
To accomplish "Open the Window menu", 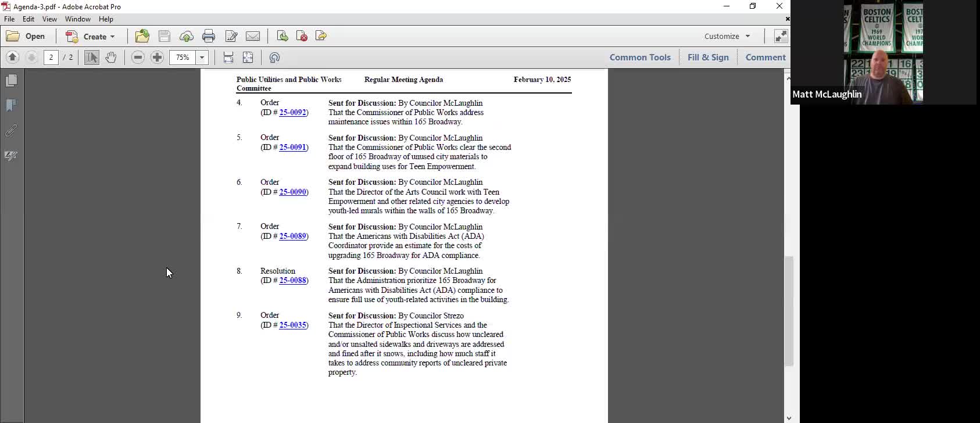I will [78, 19].
